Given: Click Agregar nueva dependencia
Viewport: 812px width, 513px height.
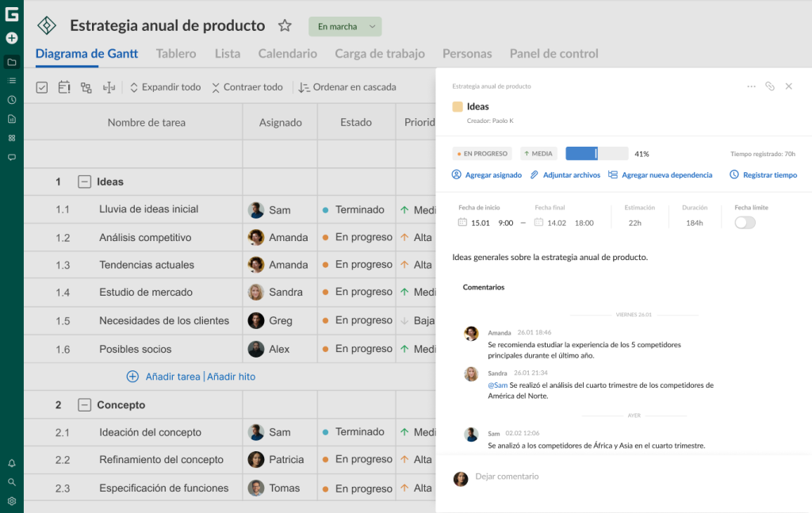Looking at the screenshot, I should [x=661, y=175].
